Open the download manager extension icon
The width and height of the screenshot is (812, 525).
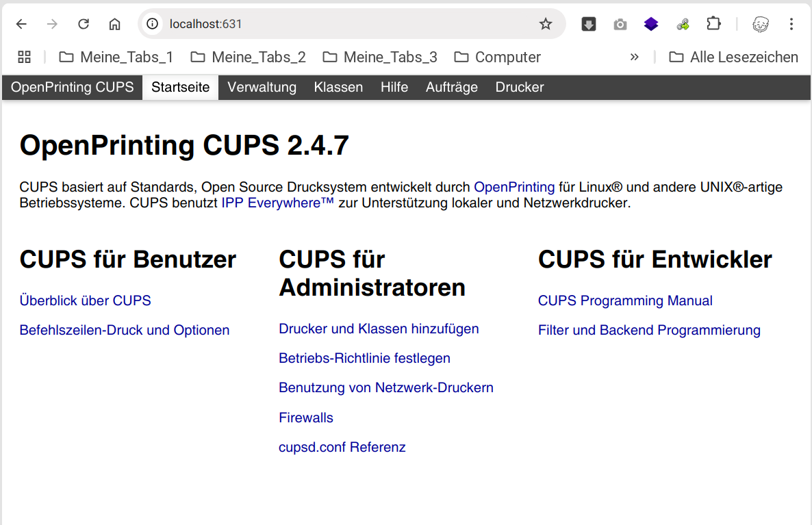(x=589, y=24)
